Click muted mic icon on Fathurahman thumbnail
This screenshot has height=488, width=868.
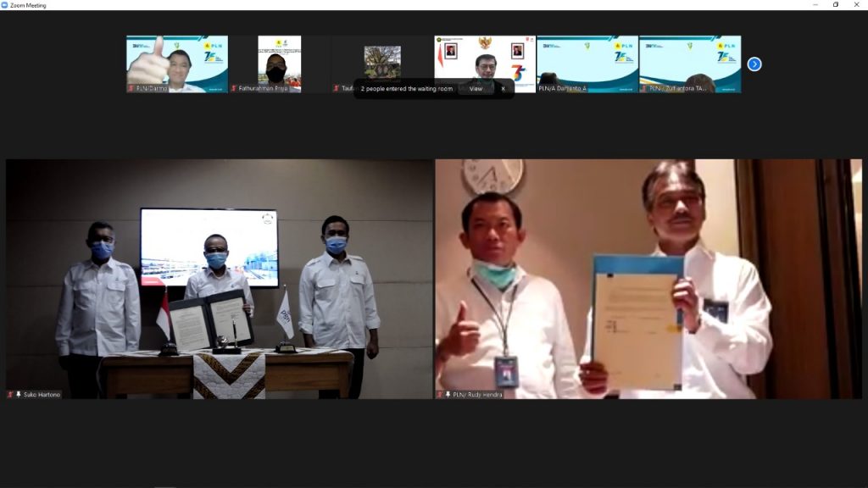234,88
